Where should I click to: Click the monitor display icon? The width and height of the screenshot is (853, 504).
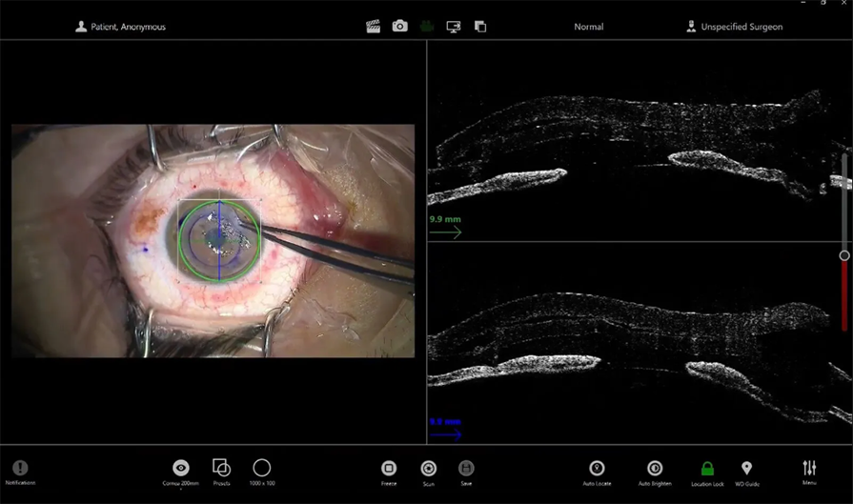point(454,27)
